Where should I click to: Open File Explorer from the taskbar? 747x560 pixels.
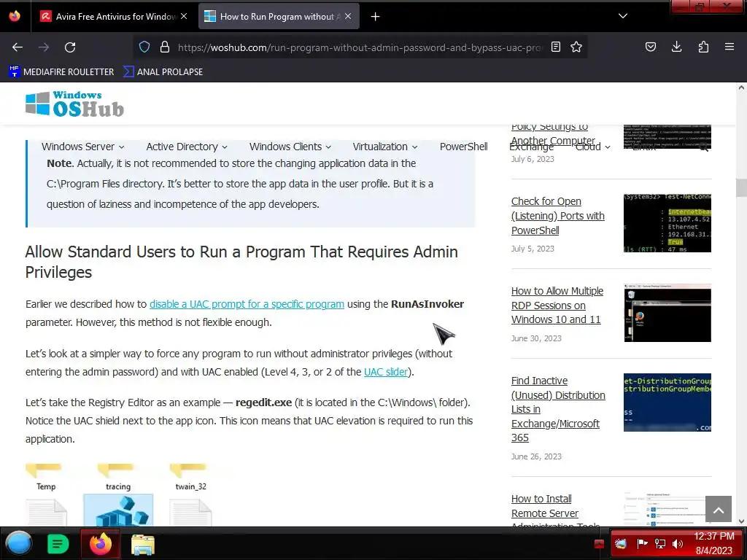coord(142,544)
